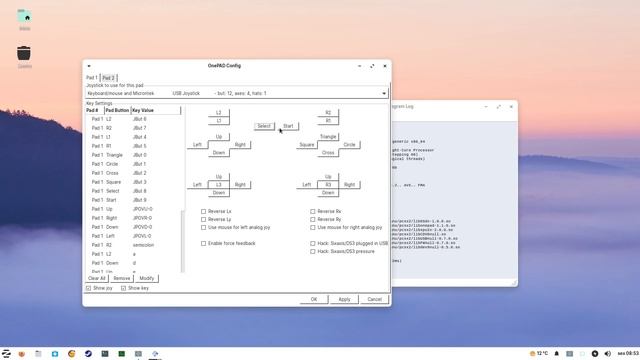Switch to the Pad 1 tab

click(x=92, y=78)
